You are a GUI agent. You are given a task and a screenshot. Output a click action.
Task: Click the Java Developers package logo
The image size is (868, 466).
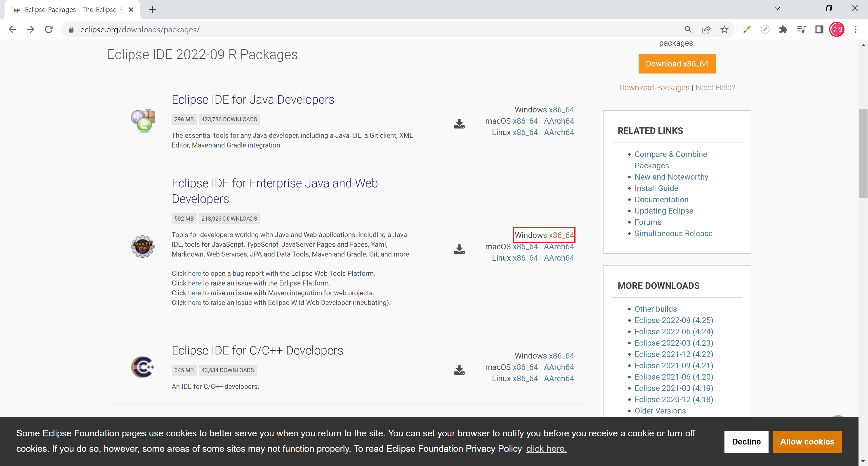(x=143, y=120)
